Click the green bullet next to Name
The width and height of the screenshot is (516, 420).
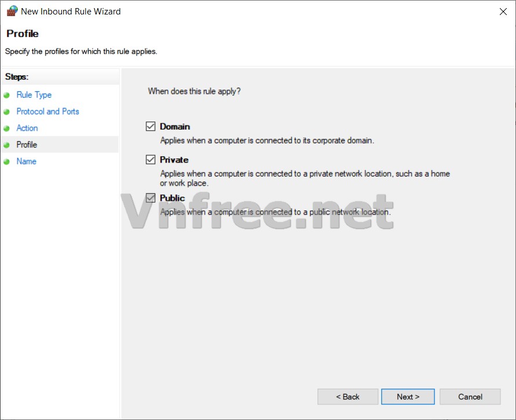[7, 162]
